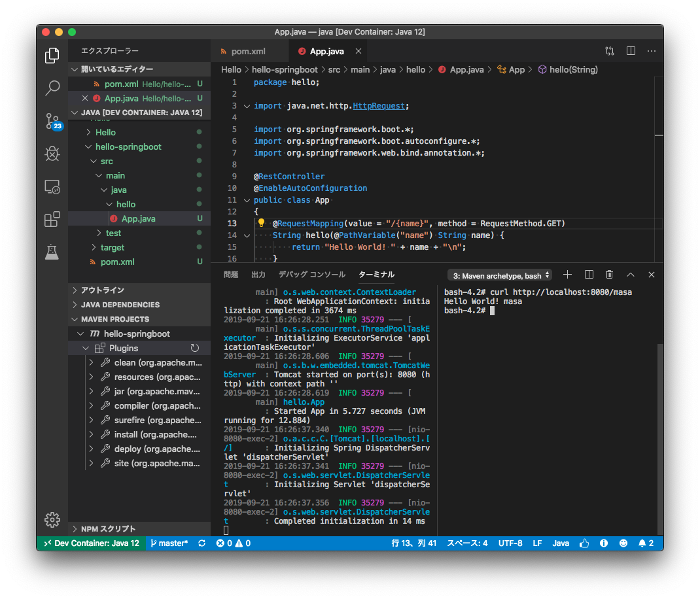Collapse Maven Plugins node
The width and height of the screenshot is (700, 599).
pyautogui.click(x=86, y=348)
